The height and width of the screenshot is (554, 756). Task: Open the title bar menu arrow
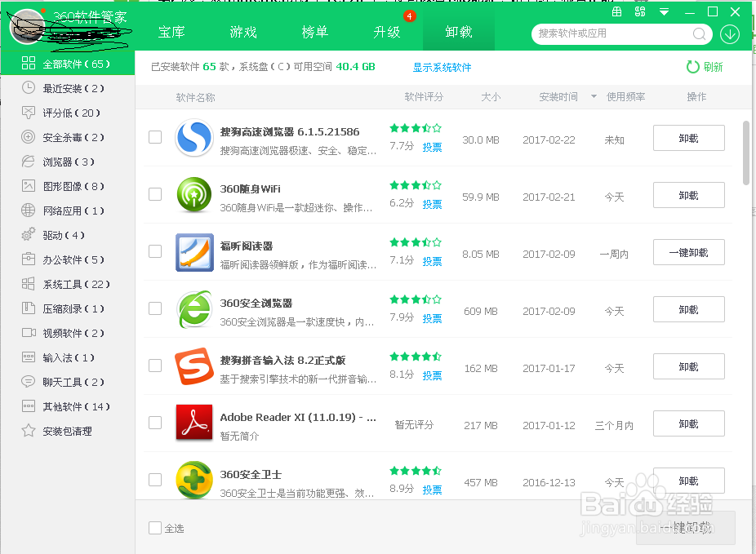point(663,11)
